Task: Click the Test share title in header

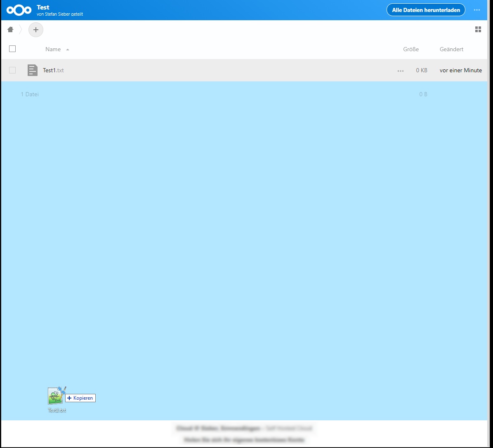Action: pyautogui.click(x=43, y=7)
